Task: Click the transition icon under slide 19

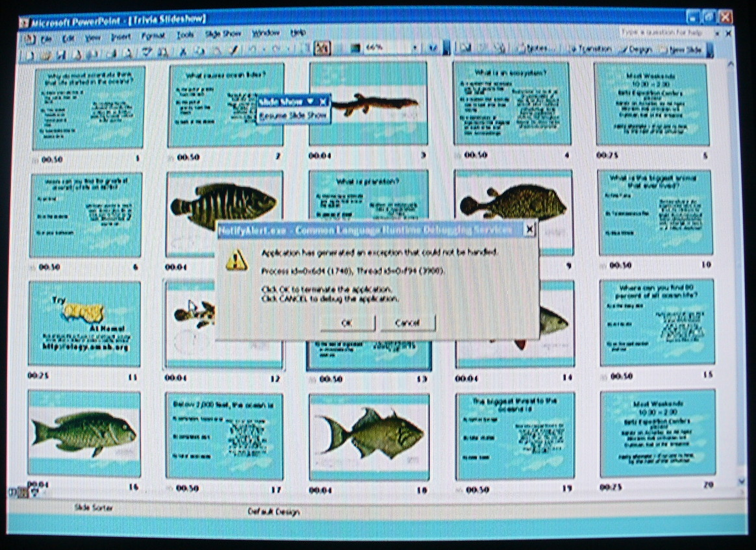Action: [x=459, y=490]
